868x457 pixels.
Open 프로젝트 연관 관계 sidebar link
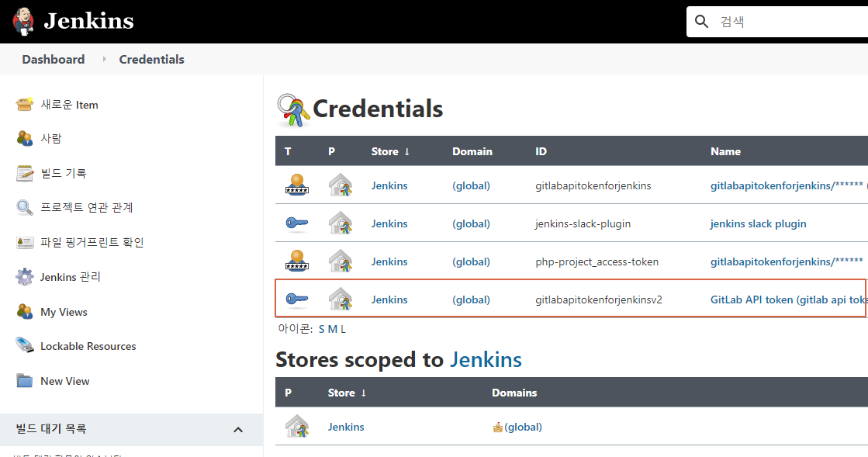[x=87, y=208]
